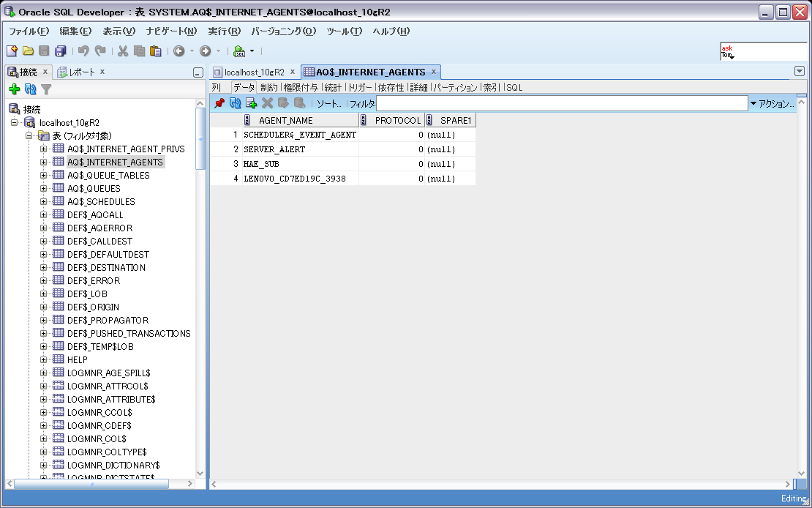Click the SPARE1 column header
This screenshot has height=508, width=812.
tap(450, 120)
